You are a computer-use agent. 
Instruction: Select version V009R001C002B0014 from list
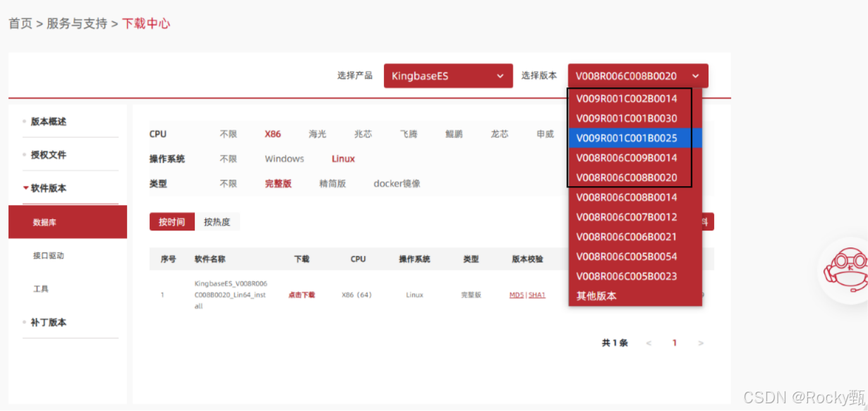pyautogui.click(x=635, y=99)
